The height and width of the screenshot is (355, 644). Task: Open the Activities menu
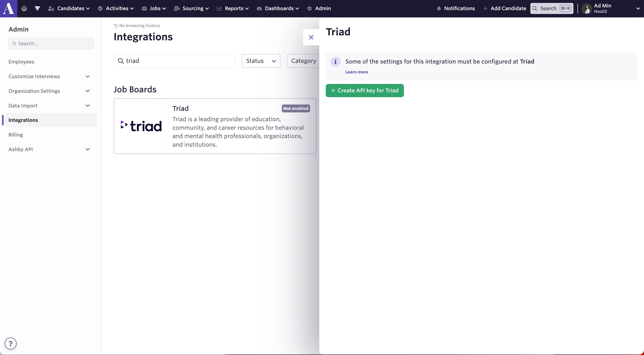[x=116, y=9]
